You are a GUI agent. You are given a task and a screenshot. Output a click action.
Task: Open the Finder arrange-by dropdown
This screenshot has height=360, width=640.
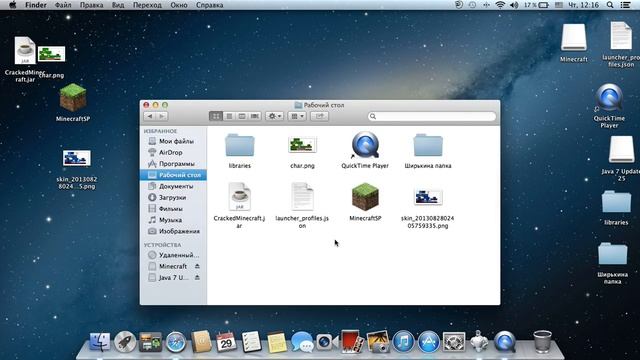coord(297,116)
